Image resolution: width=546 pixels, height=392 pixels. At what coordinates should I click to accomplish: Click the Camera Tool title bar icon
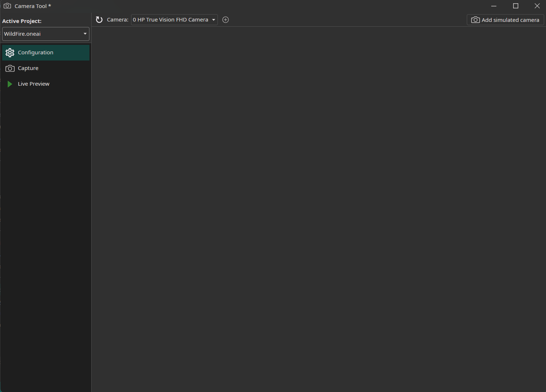7,6
